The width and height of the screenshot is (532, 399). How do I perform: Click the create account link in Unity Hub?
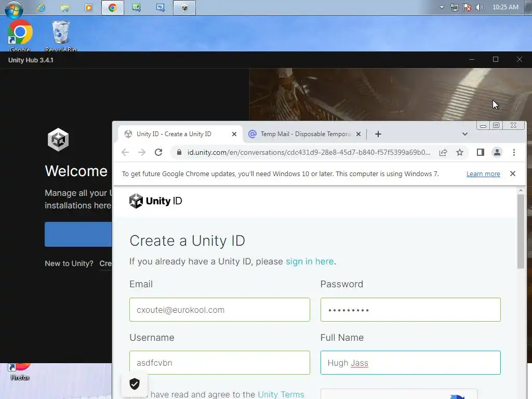[x=105, y=263]
